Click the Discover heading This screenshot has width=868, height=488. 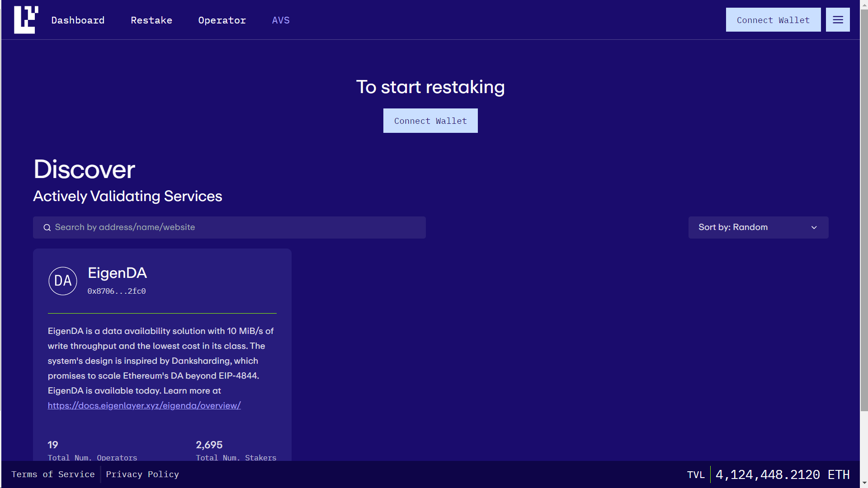[x=84, y=169]
